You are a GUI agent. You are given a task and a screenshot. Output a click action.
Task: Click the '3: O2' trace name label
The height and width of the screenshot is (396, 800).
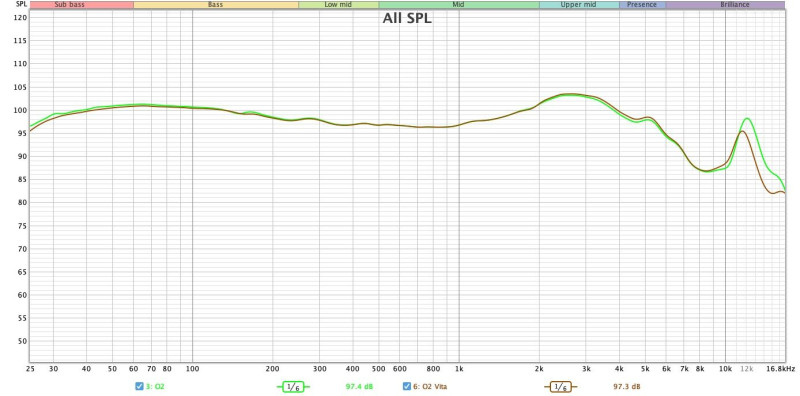click(x=155, y=387)
